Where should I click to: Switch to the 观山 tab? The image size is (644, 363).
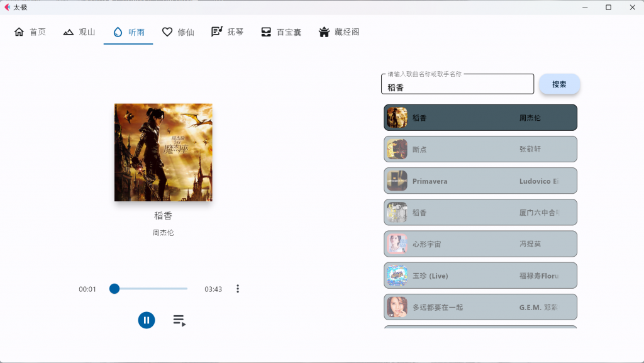point(79,32)
